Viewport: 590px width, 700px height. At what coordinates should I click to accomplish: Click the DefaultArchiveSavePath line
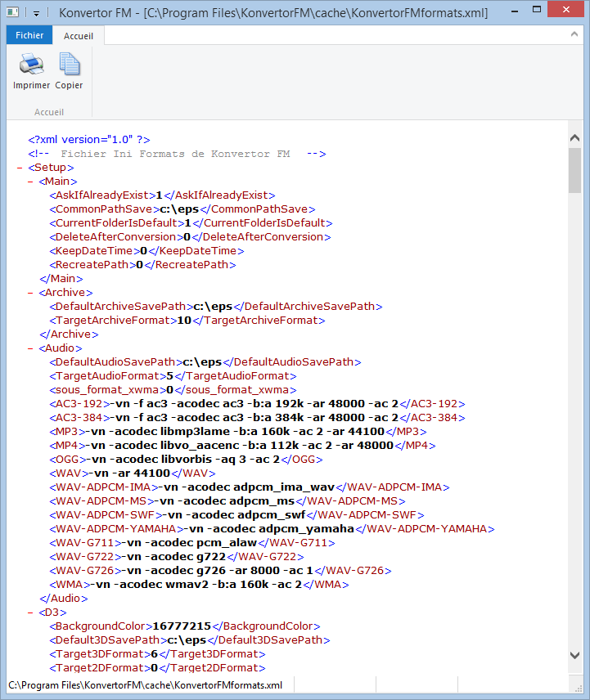[216, 307]
